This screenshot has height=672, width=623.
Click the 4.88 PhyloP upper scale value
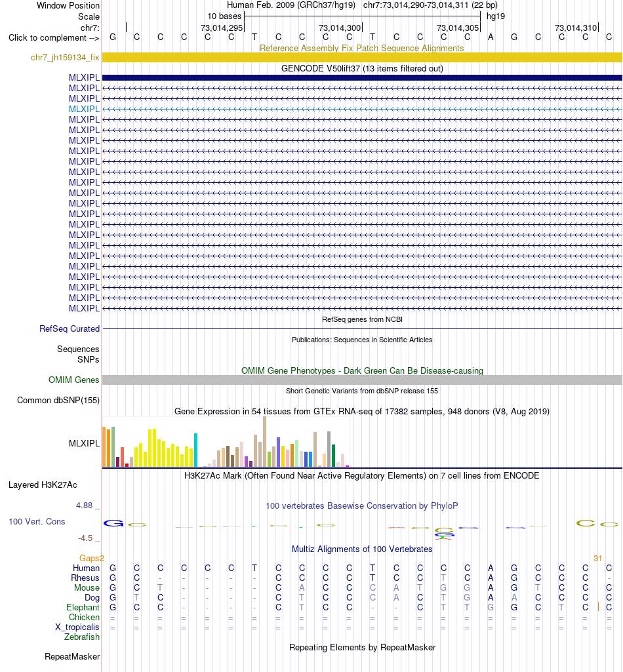85,505
